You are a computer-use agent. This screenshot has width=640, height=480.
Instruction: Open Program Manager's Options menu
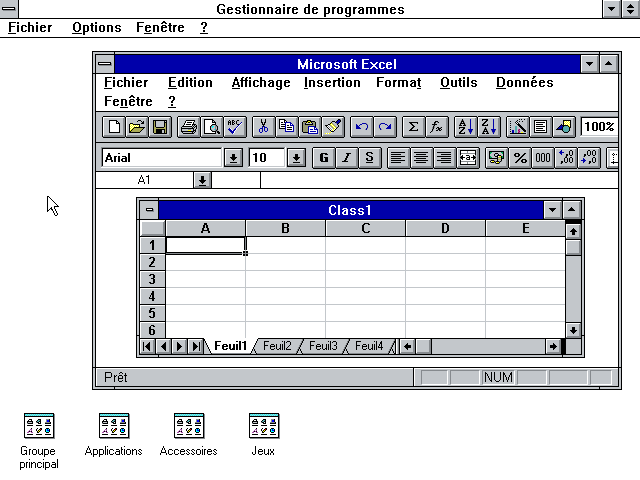pyautogui.click(x=97, y=27)
